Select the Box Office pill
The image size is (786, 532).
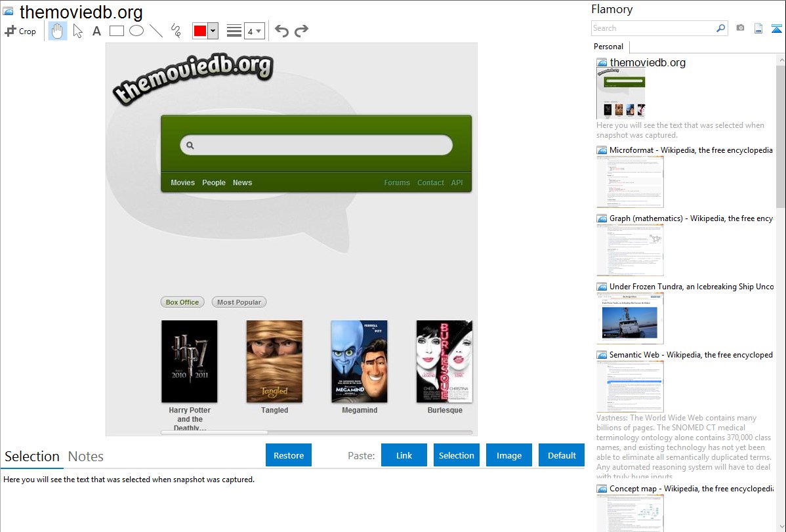coord(182,302)
